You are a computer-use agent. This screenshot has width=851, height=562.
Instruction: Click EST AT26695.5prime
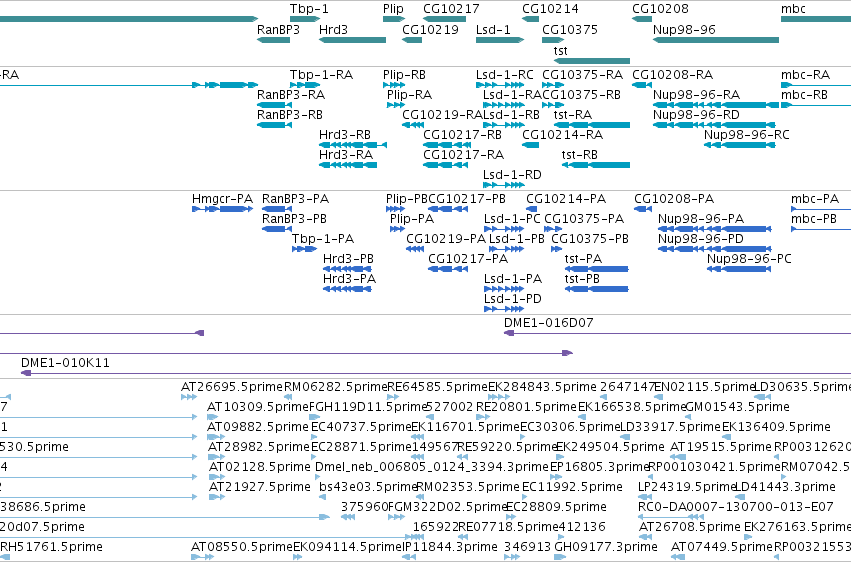tap(189, 397)
